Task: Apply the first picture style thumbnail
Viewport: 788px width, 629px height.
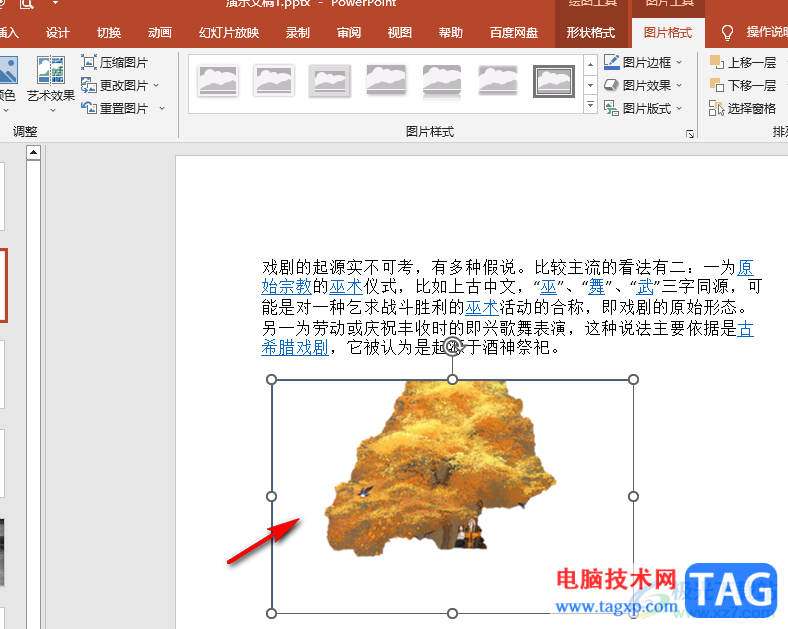Action: (x=217, y=80)
